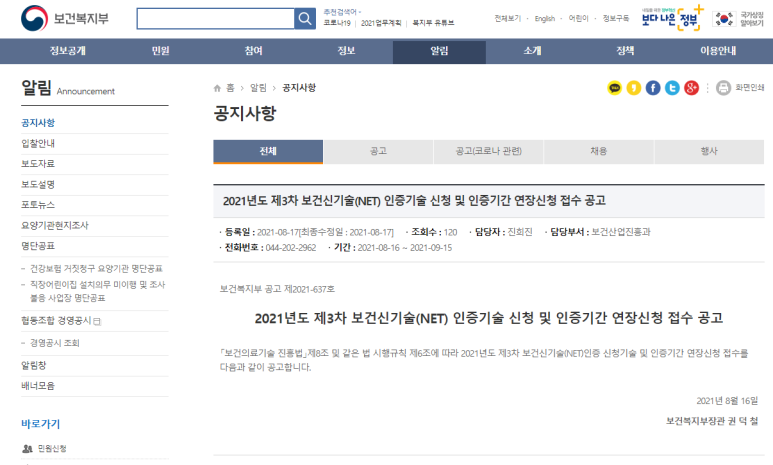This screenshot has height=465, width=773.
Task: Click the search magnifier button
Action: pyautogui.click(x=305, y=19)
